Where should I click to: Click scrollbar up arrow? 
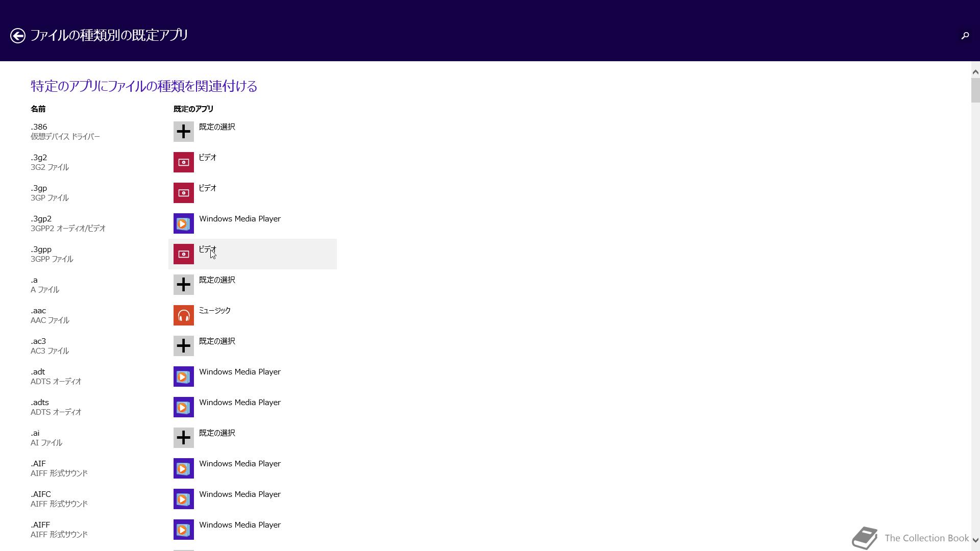[975, 72]
